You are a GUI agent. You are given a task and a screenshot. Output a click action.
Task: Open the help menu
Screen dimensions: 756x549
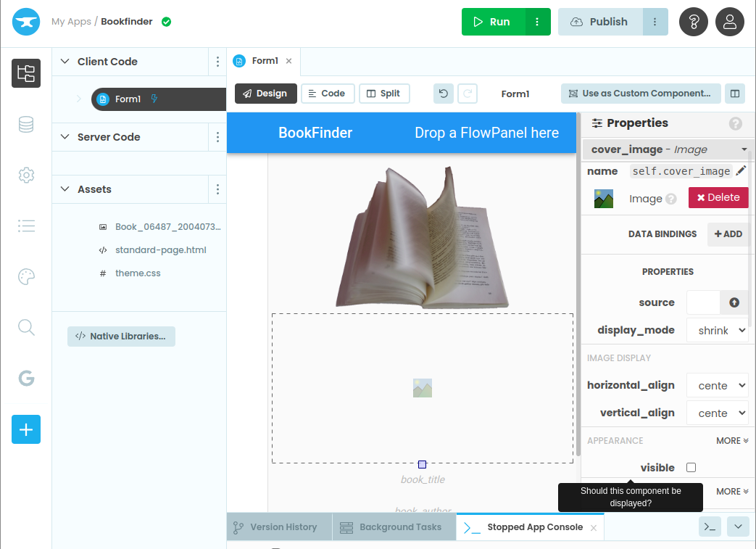coord(693,22)
